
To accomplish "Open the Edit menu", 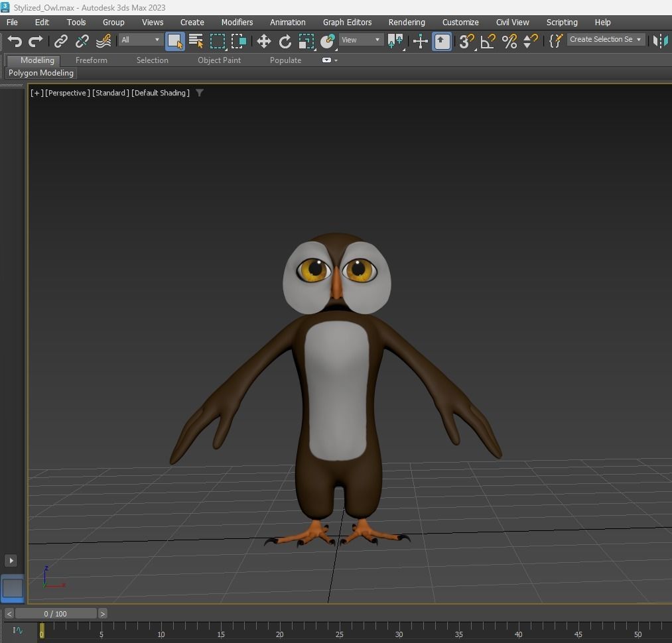I will click(x=42, y=23).
